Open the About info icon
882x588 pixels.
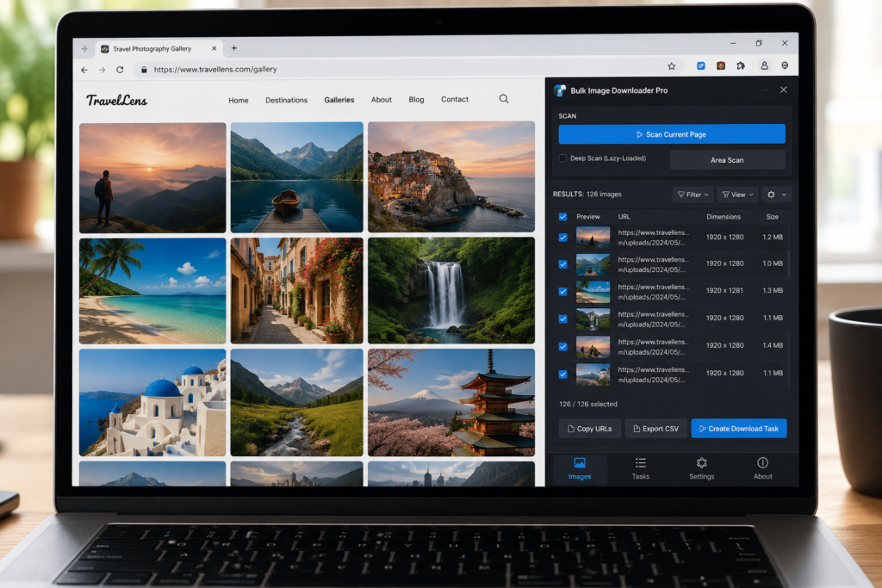[x=763, y=469]
